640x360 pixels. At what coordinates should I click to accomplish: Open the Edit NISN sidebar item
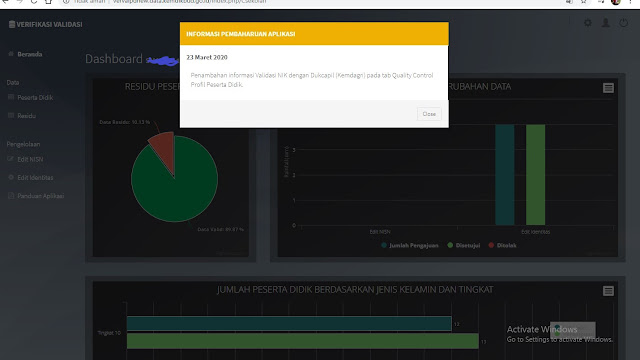[x=30, y=159]
